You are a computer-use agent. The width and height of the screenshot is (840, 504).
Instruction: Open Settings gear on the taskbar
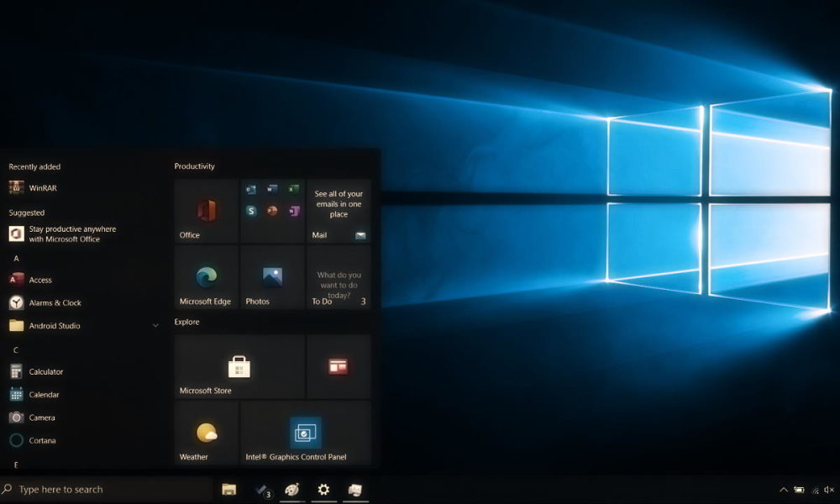coord(323,489)
